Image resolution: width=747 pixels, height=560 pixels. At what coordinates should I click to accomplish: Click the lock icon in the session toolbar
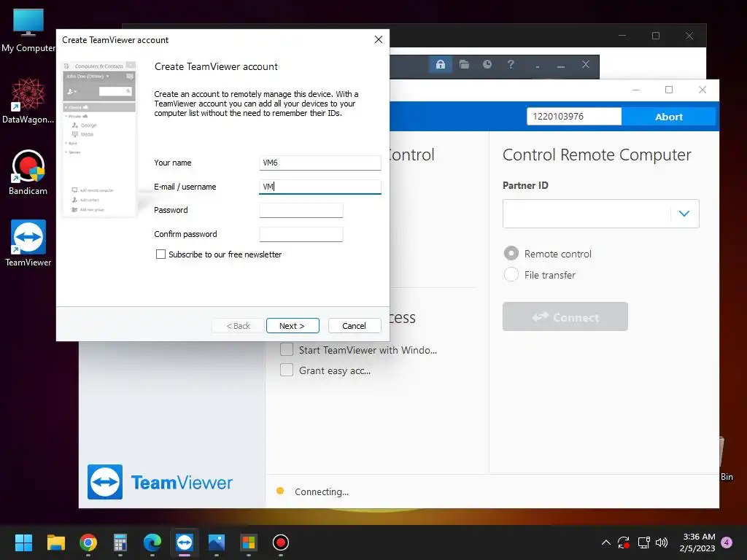tap(441, 64)
